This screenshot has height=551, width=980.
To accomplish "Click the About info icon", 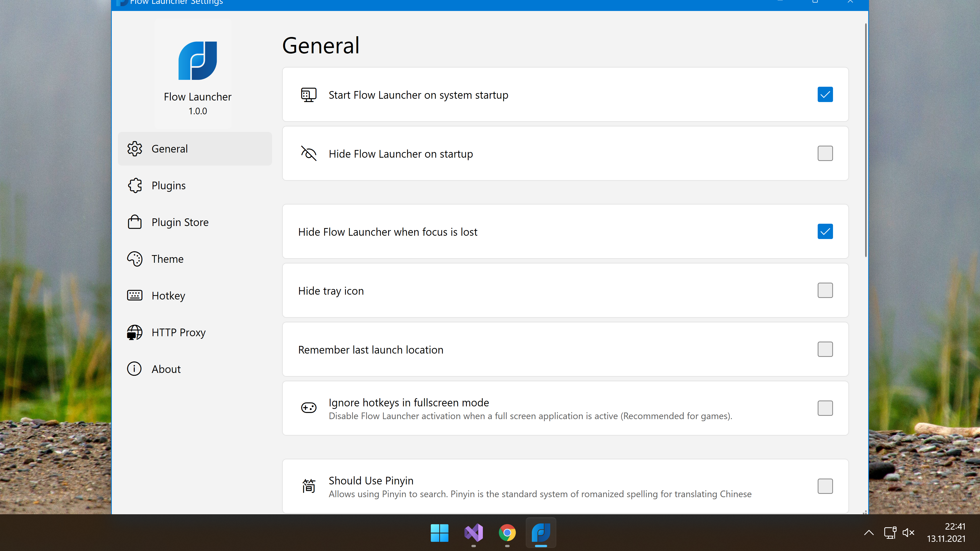I will pyautogui.click(x=134, y=369).
